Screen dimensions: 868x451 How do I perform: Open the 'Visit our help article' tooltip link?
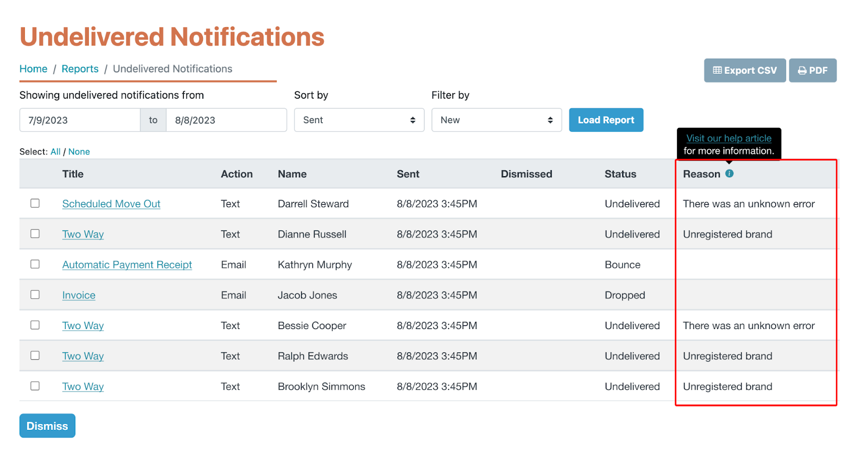click(729, 138)
